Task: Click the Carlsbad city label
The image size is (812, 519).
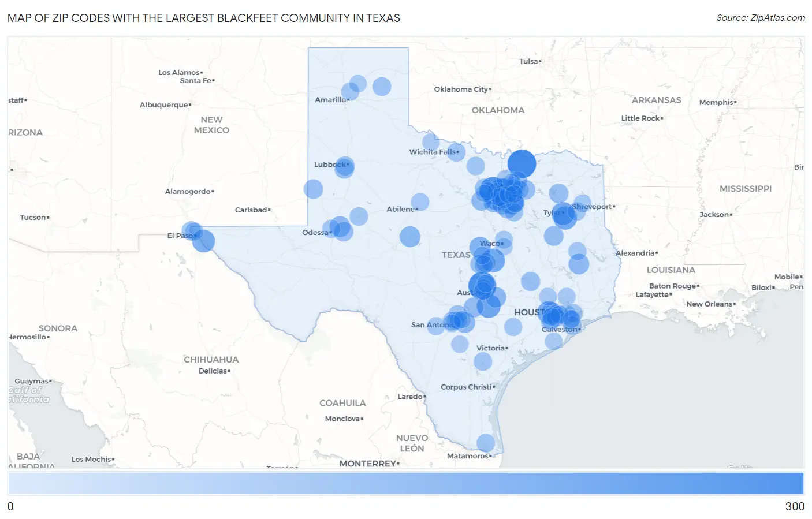Action: (x=252, y=210)
